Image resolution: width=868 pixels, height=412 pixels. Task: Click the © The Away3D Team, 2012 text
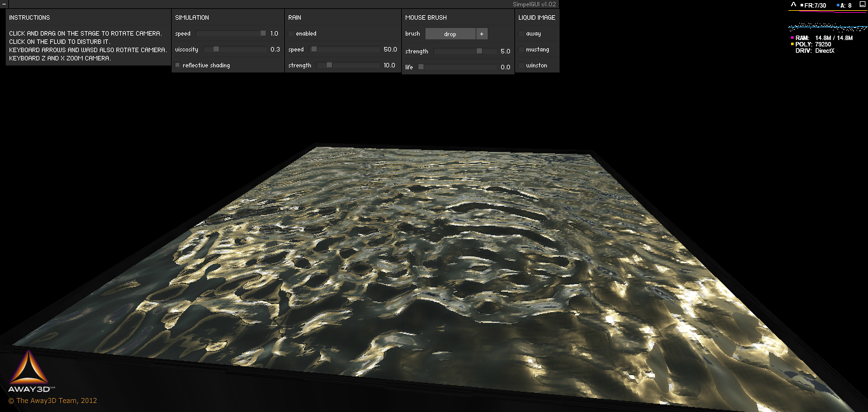click(52, 401)
